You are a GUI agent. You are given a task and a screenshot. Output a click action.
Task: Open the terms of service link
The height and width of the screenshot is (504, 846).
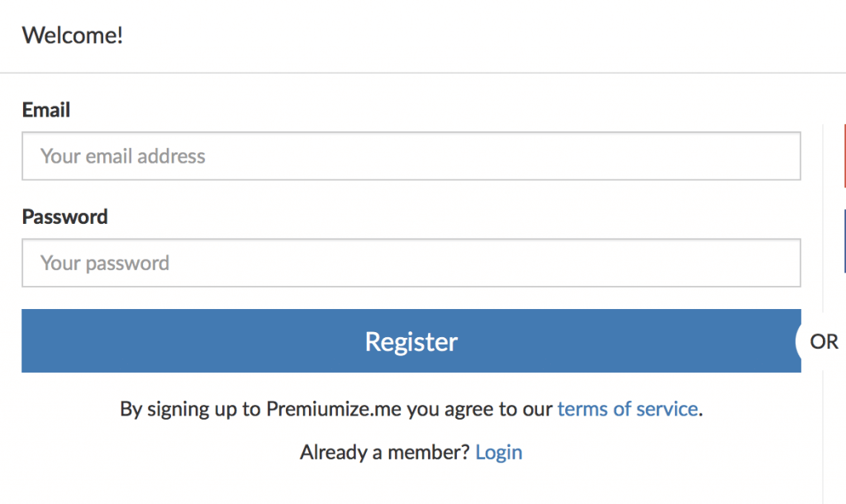click(x=628, y=409)
